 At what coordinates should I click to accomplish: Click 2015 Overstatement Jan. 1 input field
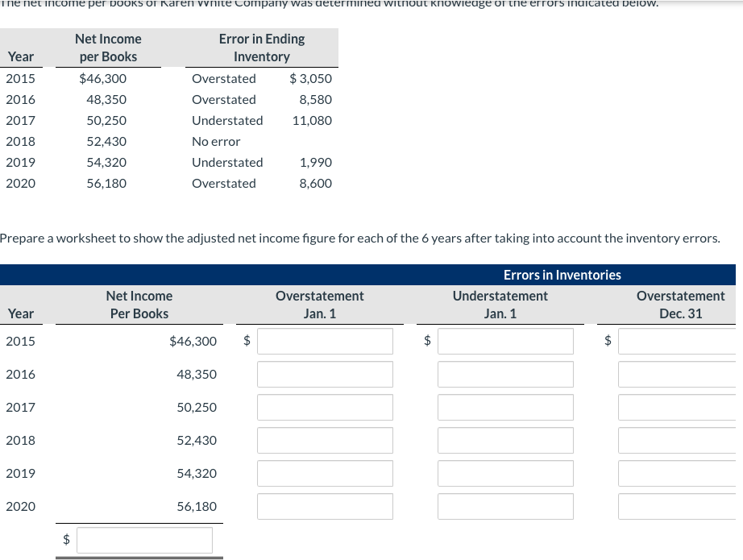click(325, 341)
